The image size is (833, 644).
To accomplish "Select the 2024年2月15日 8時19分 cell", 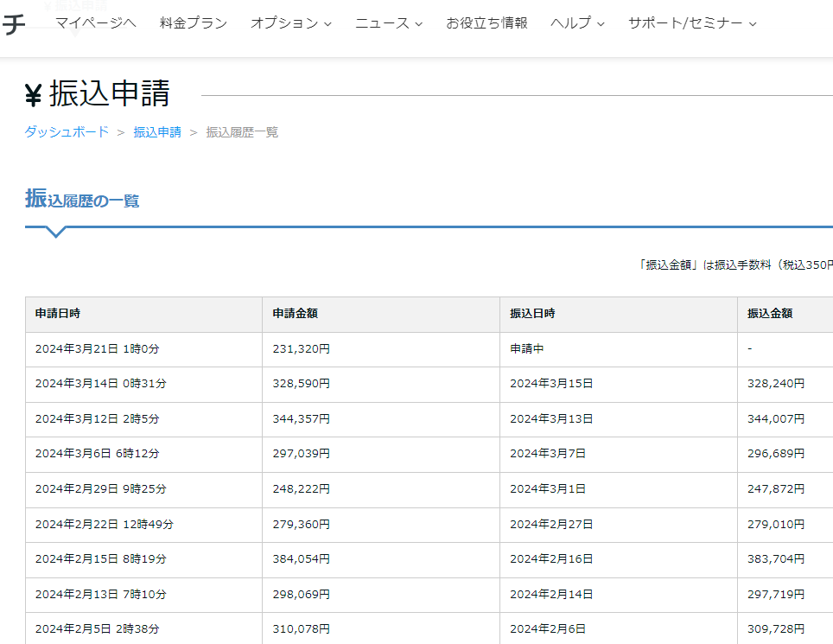I will click(x=144, y=559).
